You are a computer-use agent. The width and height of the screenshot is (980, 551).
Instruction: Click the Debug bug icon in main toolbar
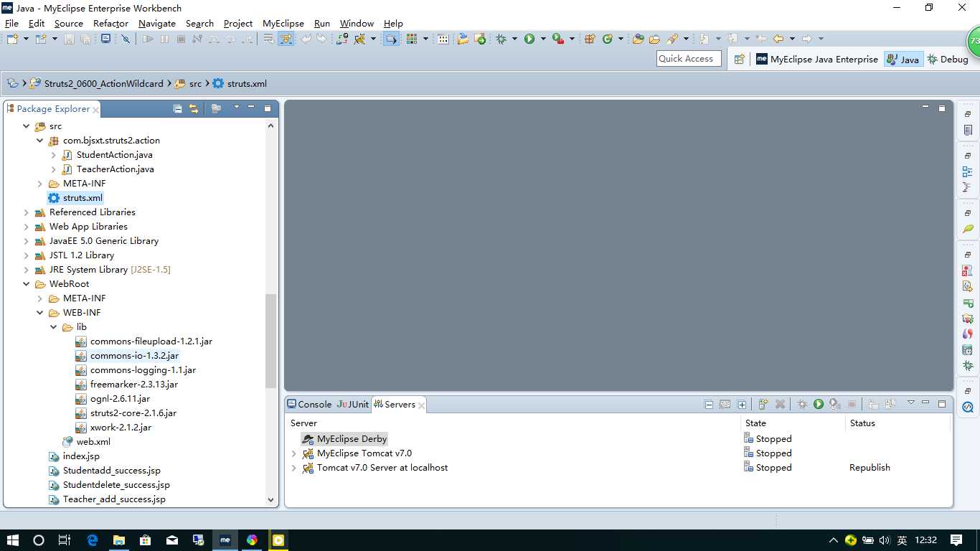(x=501, y=39)
